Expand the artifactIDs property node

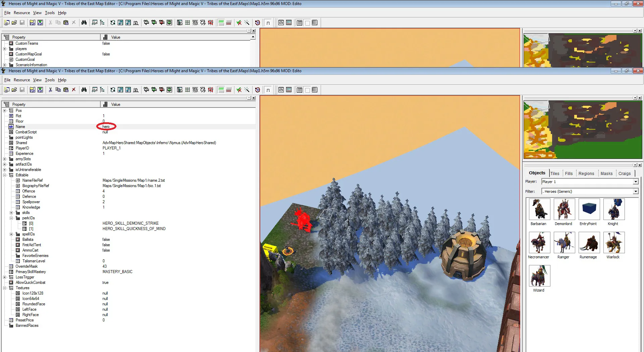[5, 164]
